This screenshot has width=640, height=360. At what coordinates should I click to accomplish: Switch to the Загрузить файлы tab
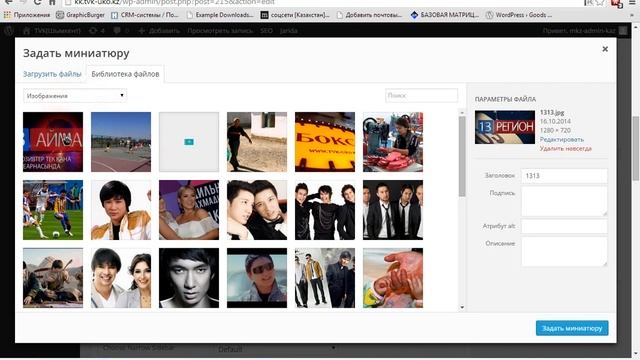[52, 74]
